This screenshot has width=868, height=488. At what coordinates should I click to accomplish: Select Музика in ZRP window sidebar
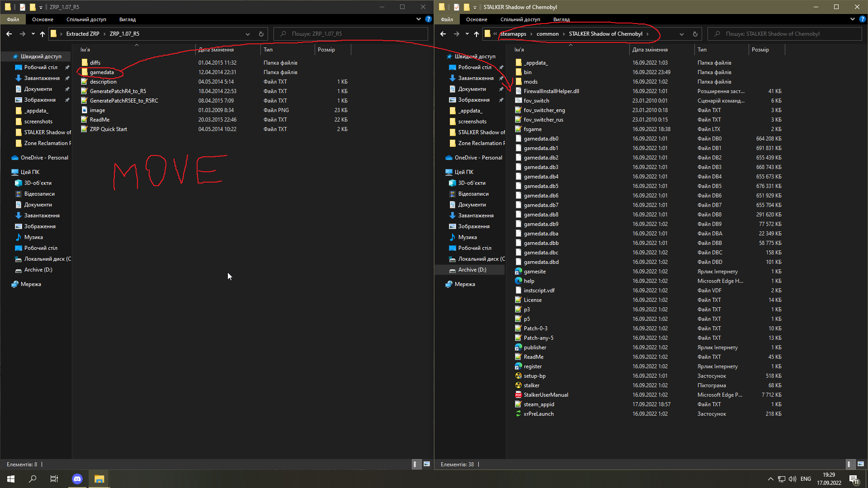tap(33, 237)
